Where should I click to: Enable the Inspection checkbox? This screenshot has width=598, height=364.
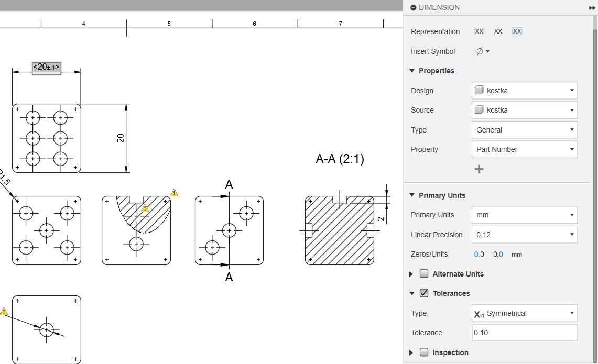tap(424, 352)
